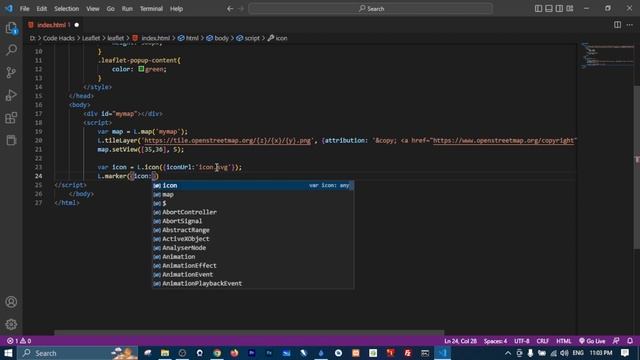
Task: Open the Go menu
Action: 111,9
